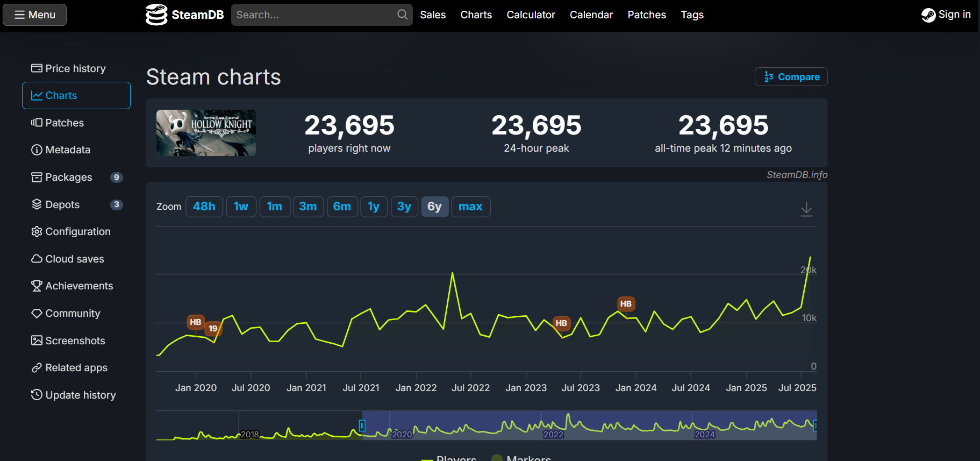The height and width of the screenshot is (461, 980).
Task: Expand the Depots section
Action: [62, 204]
